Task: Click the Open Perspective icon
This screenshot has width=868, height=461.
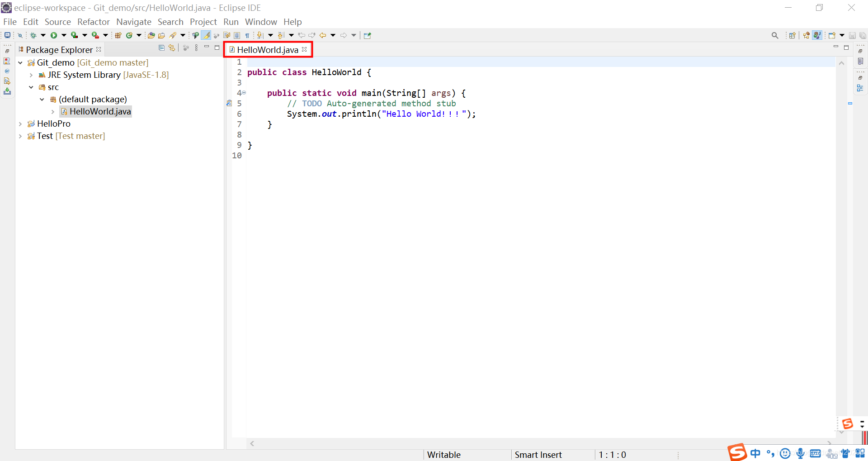Action: pos(792,35)
